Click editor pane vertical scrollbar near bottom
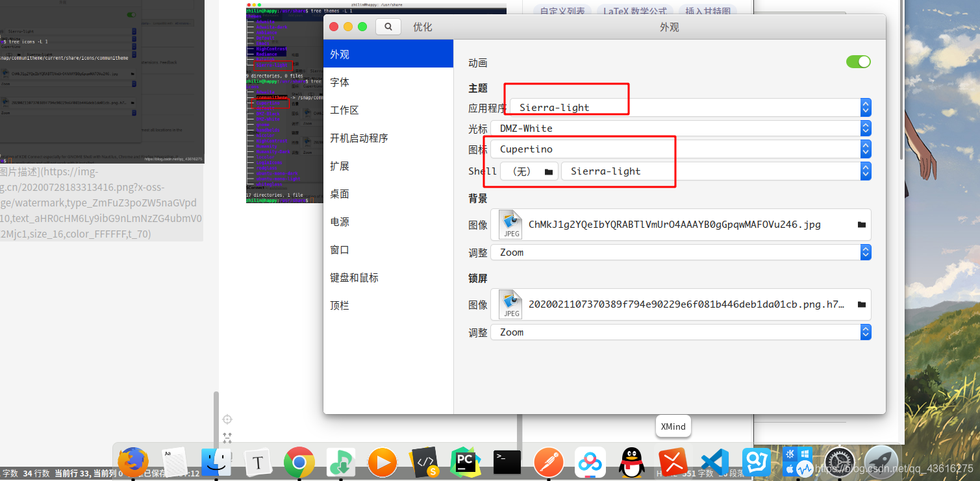 [216, 419]
